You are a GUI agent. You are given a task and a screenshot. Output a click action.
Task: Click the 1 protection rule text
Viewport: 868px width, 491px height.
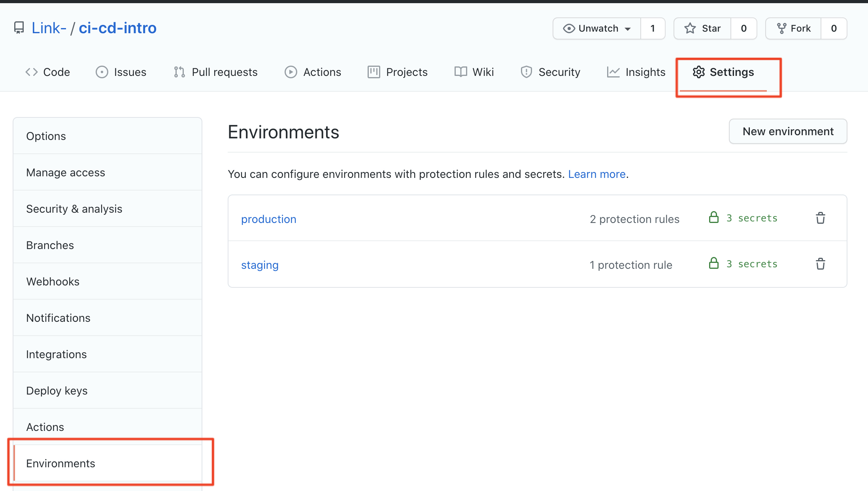[631, 265]
